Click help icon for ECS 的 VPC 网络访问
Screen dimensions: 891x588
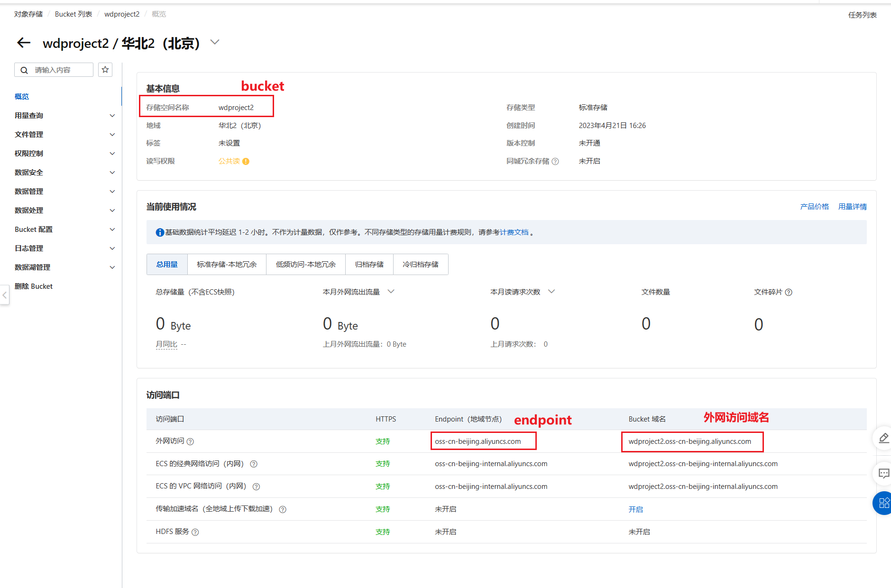click(x=256, y=487)
